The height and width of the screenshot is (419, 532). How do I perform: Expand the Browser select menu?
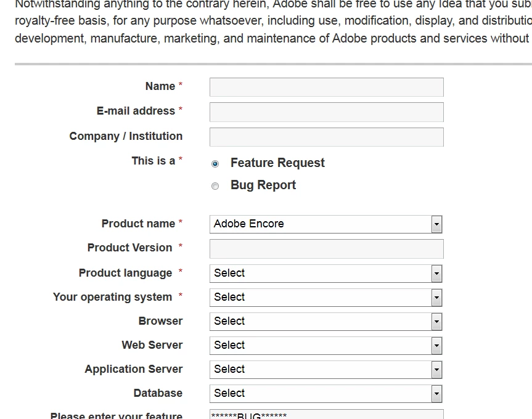point(436,322)
